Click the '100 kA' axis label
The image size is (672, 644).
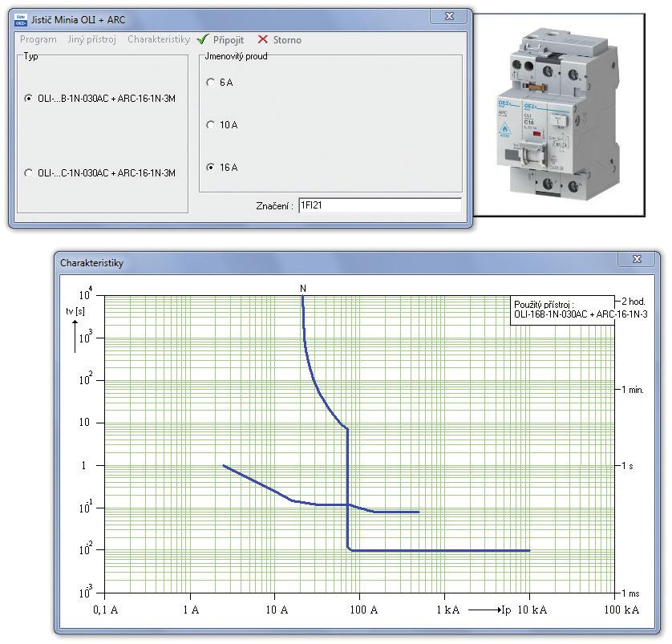point(621,610)
